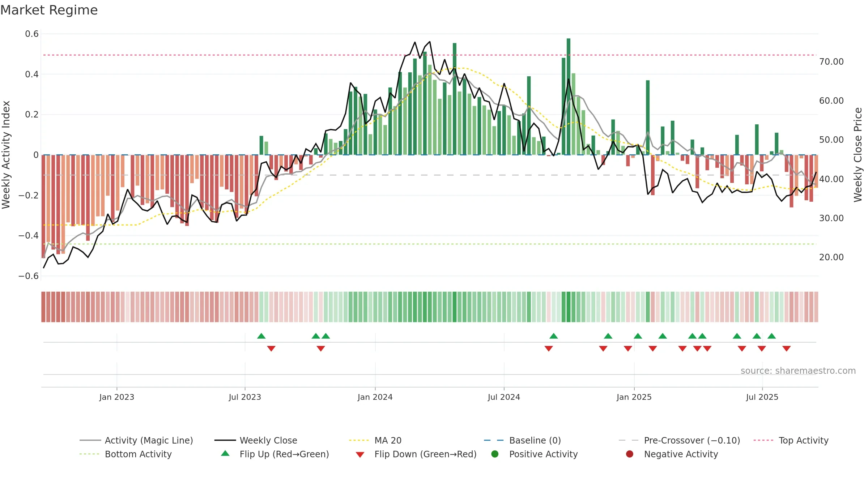This screenshot has width=868, height=488.
Task: Click the Jul 2023 axis label
Action: 245,397
